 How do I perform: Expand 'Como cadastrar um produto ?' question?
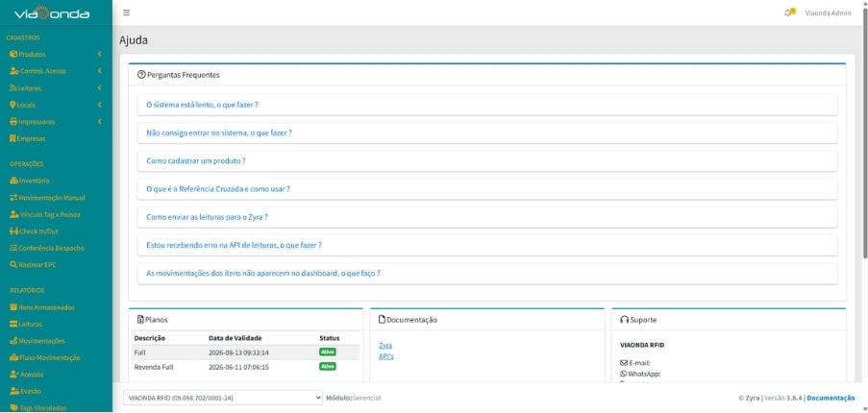tap(196, 160)
